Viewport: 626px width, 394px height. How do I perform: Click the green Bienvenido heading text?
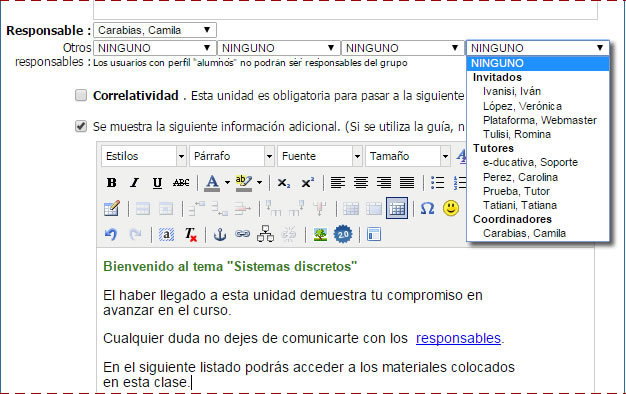[230, 266]
